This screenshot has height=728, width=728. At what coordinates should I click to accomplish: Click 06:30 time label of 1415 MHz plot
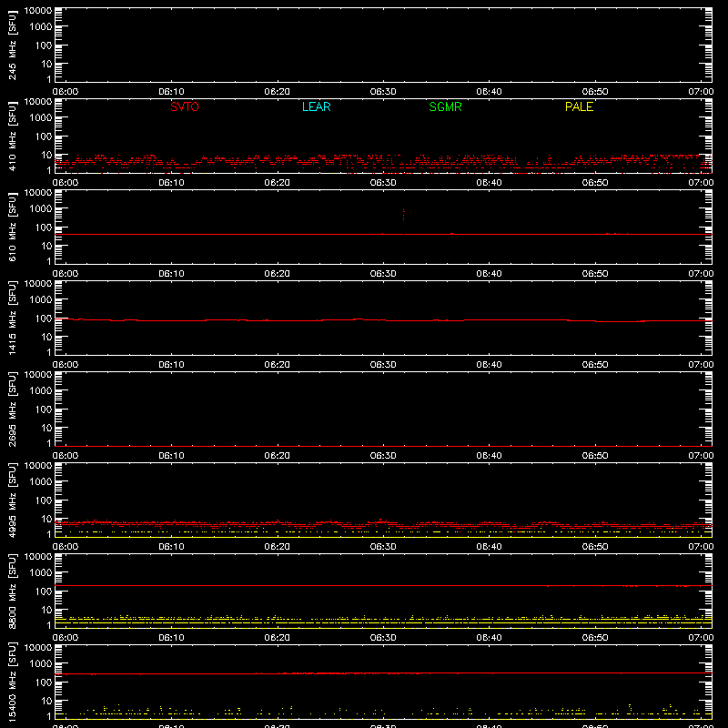383,365
